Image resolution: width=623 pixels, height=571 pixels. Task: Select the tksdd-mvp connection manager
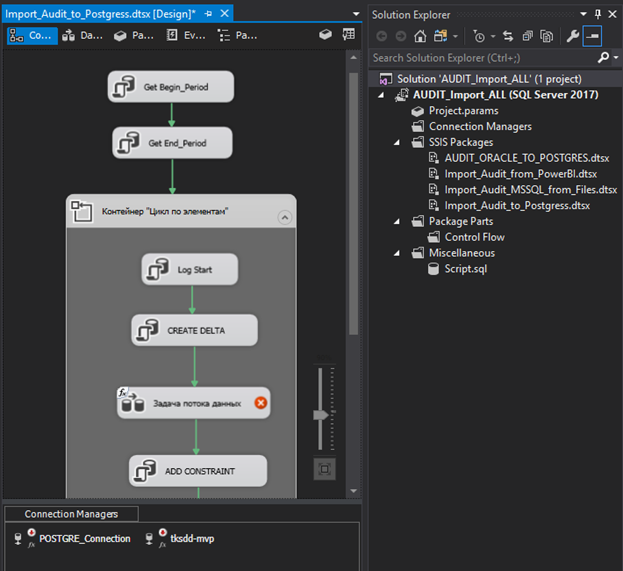click(179, 538)
